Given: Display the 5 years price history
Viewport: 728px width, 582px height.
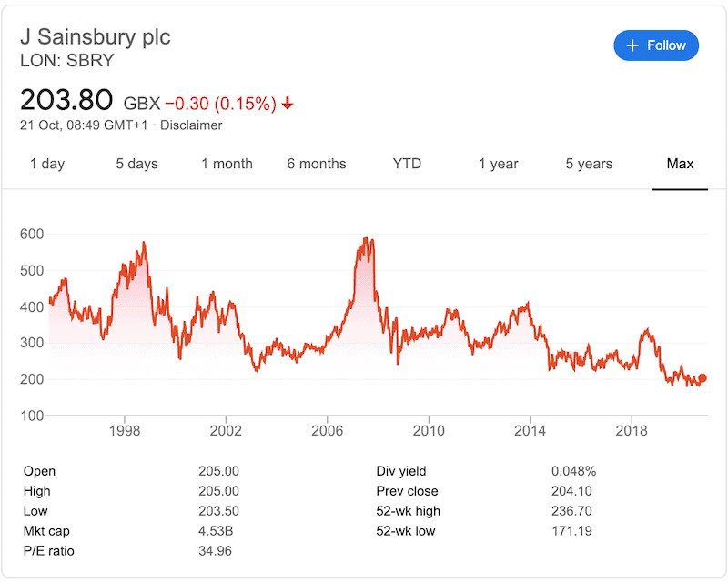Looking at the screenshot, I should tap(587, 164).
